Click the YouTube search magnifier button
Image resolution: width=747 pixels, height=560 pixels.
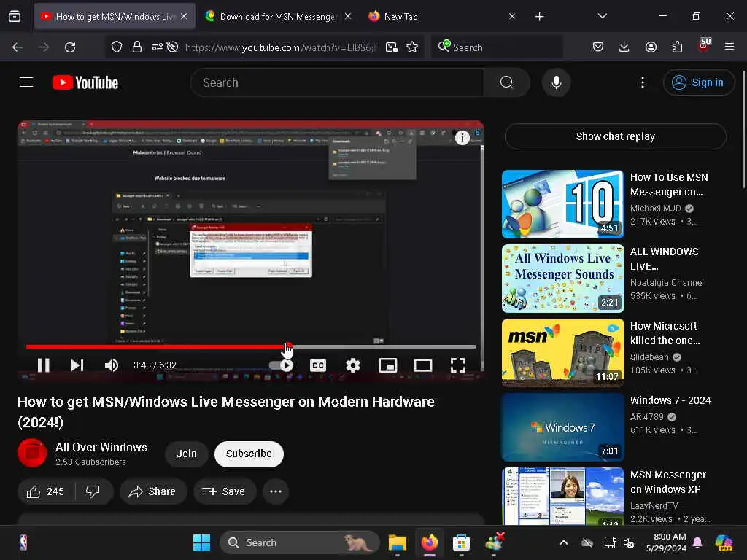pyautogui.click(x=507, y=82)
